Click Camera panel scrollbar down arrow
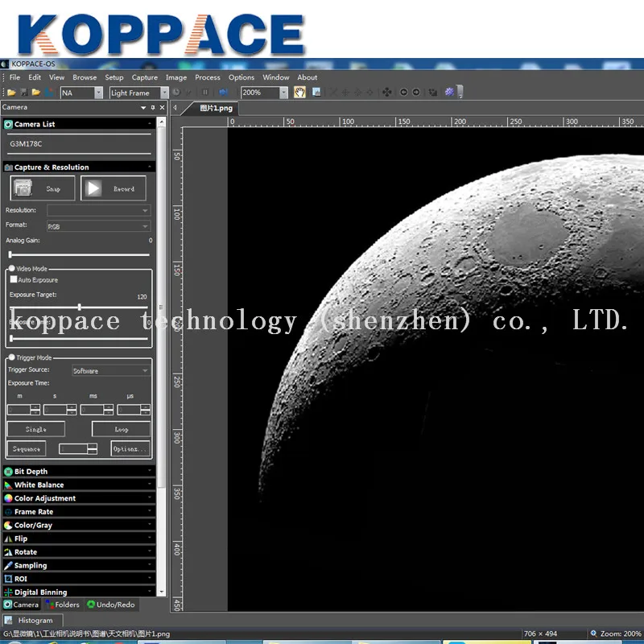This screenshot has width=644, height=644. (162, 592)
